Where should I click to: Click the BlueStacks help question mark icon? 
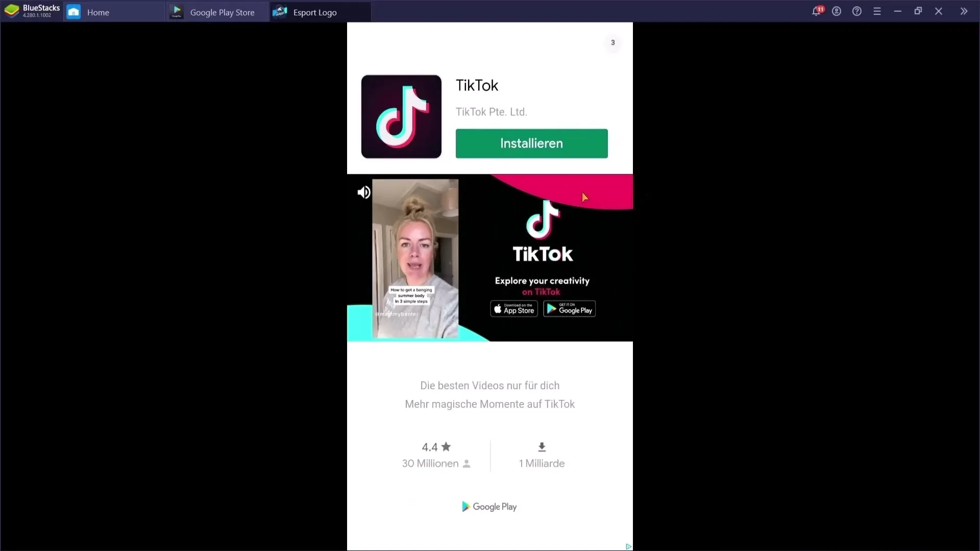tap(857, 11)
